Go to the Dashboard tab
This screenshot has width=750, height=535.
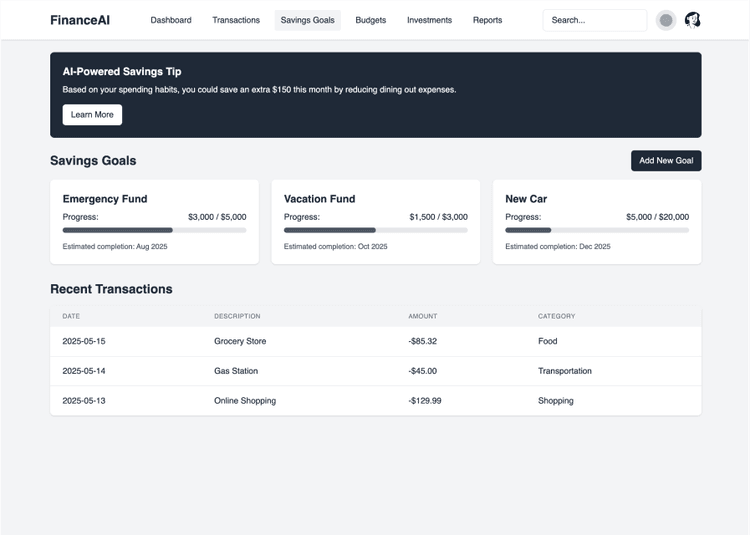(171, 20)
